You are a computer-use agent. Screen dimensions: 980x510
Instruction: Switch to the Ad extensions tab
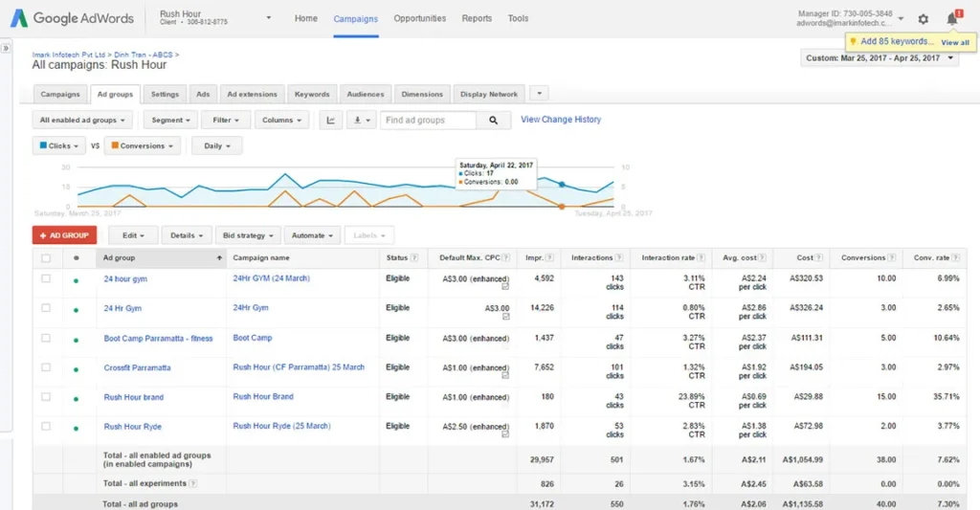tap(252, 95)
